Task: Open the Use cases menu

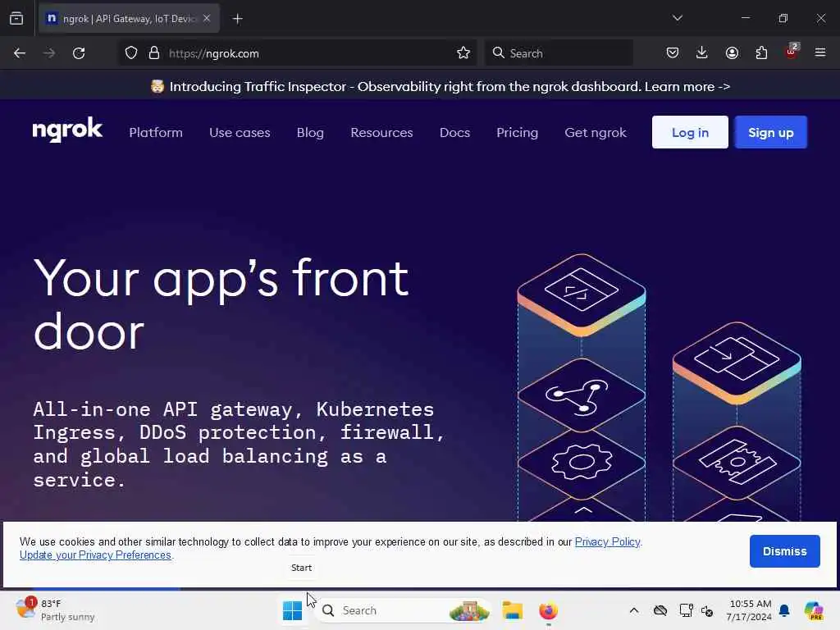Action: 240,132
